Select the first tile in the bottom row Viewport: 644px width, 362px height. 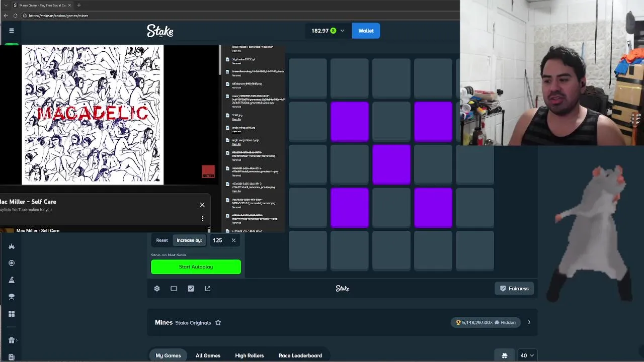[x=308, y=251]
